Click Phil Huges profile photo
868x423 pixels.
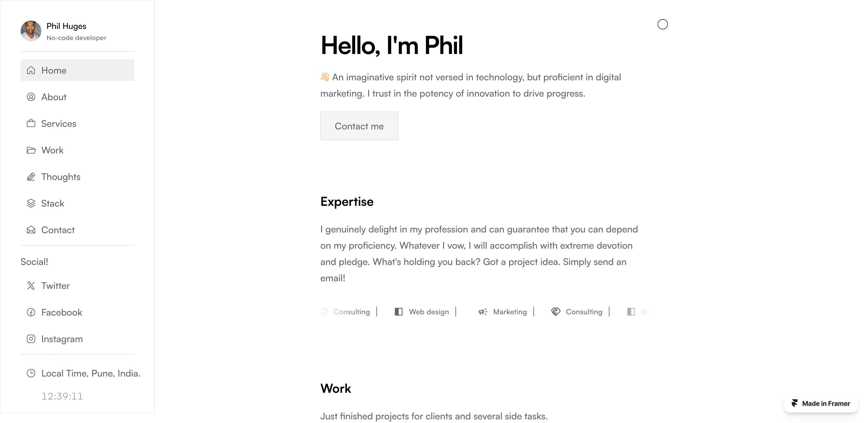31,31
